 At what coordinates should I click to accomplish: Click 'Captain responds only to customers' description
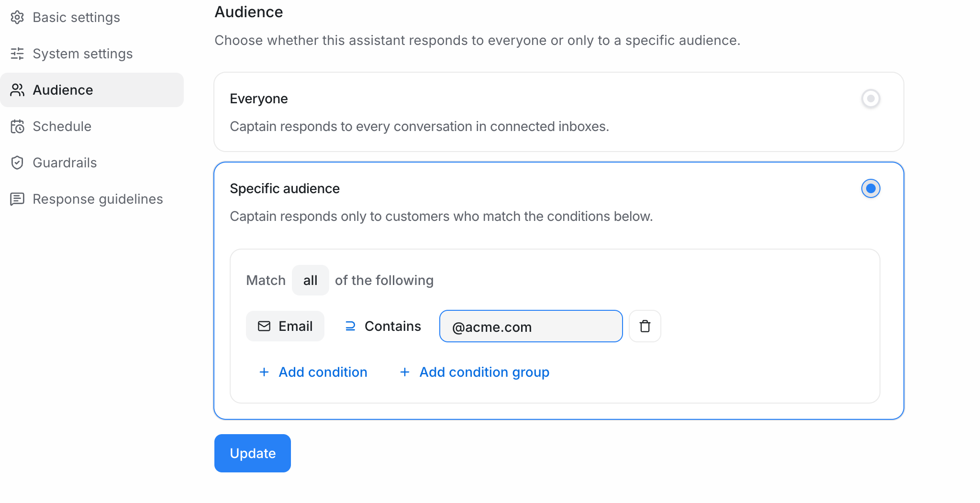pyautogui.click(x=441, y=216)
